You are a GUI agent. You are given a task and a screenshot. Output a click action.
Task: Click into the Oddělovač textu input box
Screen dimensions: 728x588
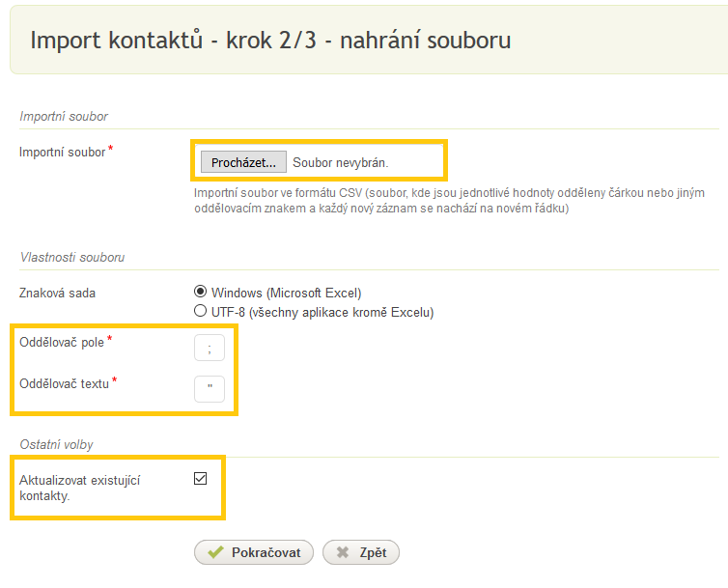(x=209, y=389)
